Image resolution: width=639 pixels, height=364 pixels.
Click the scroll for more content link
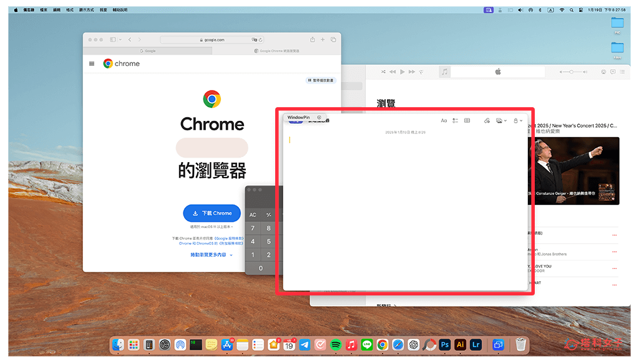click(212, 255)
